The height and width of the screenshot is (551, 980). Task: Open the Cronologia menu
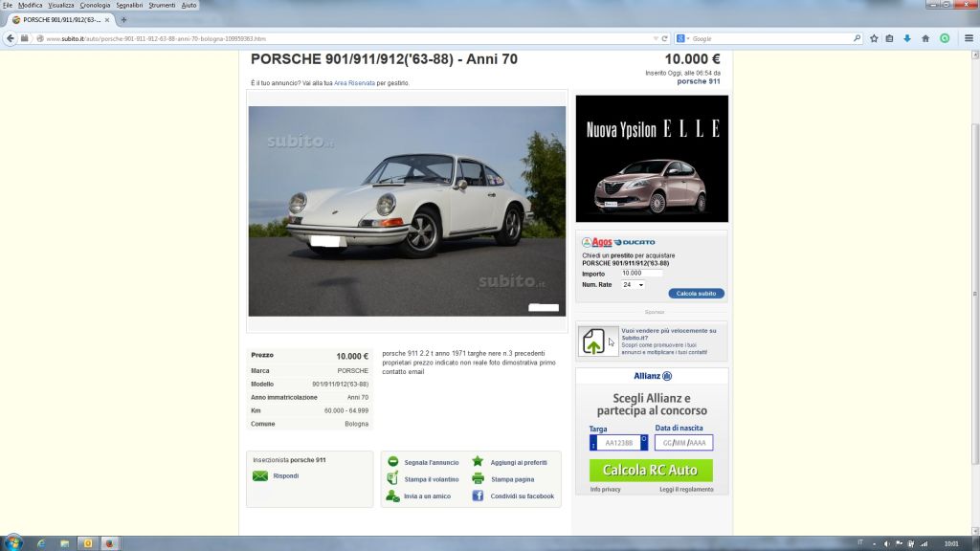(x=95, y=5)
